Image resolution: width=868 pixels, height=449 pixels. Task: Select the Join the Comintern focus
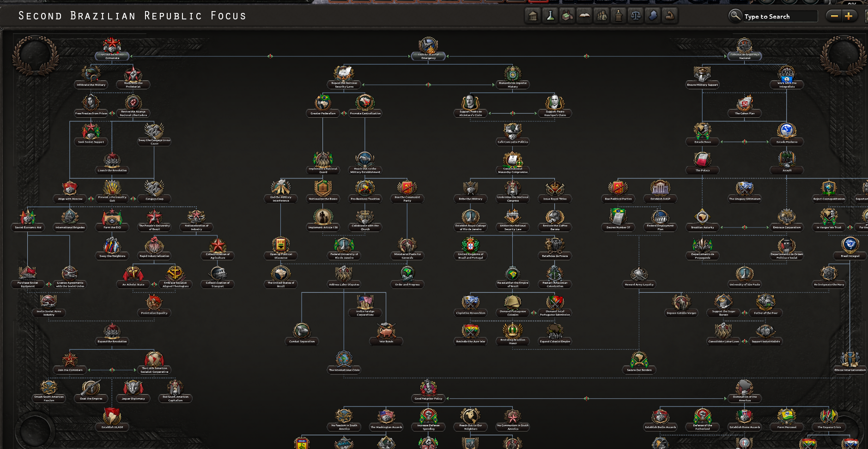click(x=70, y=363)
